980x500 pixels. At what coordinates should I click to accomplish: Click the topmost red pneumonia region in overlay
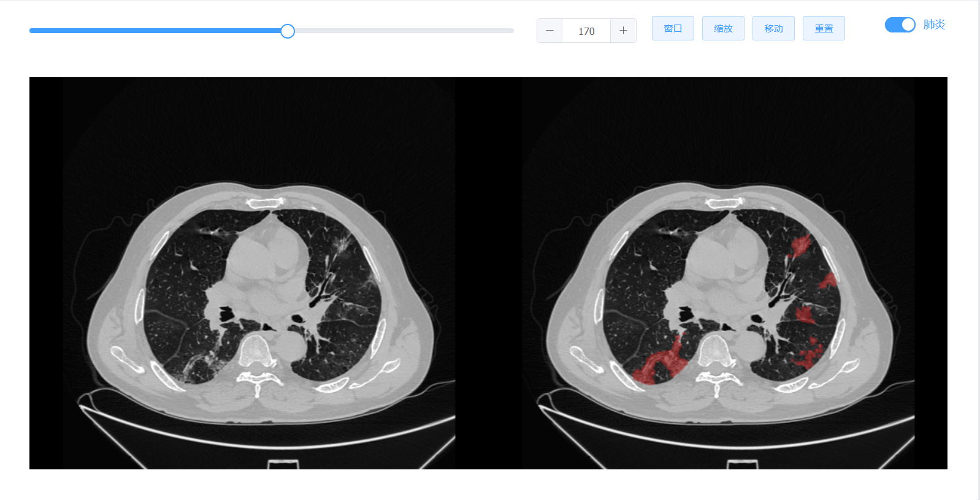pyautogui.click(x=799, y=245)
